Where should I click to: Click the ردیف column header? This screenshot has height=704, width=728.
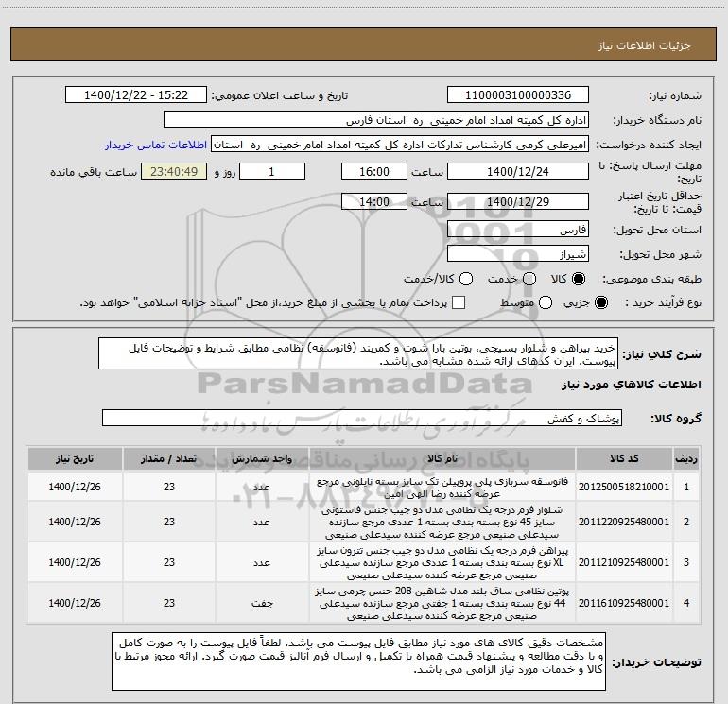[x=686, y=459]
